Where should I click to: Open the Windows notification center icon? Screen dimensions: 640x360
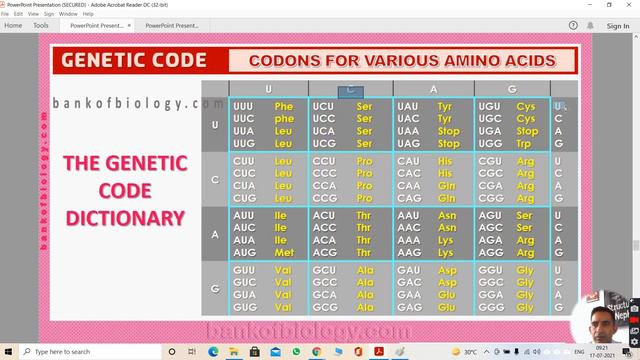pyautogui.click(x=627, y=352)
